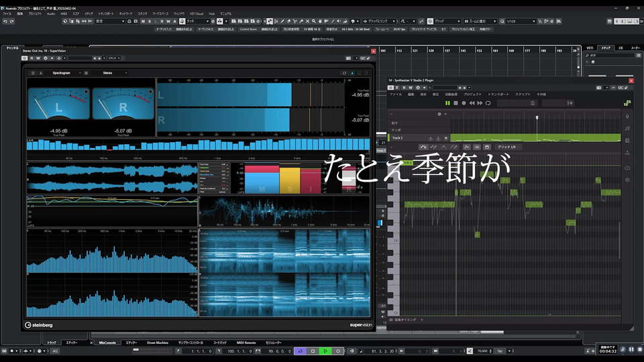Open the Audio menu in Nuendo menu bar
Viewport: 644px width, 362px height.
(51, 13)
